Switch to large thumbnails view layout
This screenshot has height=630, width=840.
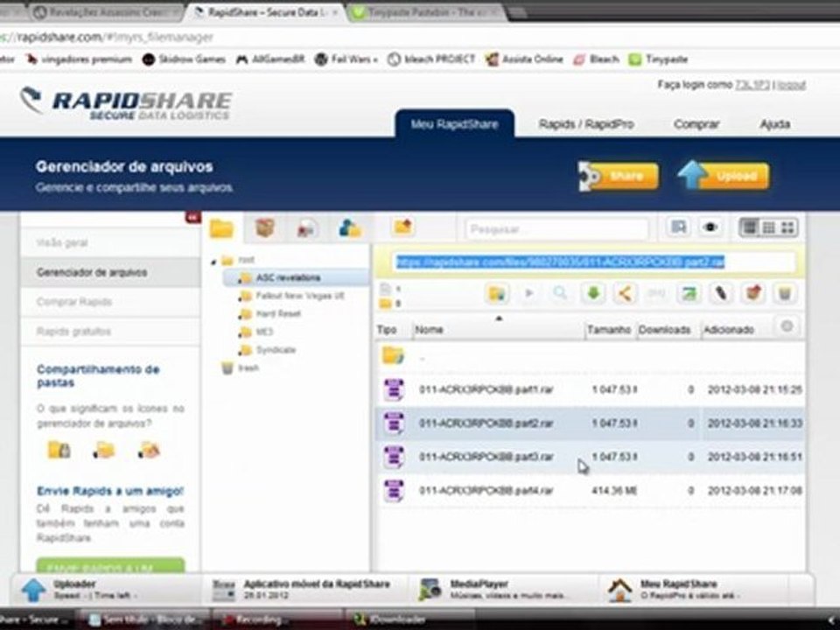pos(787,227)
